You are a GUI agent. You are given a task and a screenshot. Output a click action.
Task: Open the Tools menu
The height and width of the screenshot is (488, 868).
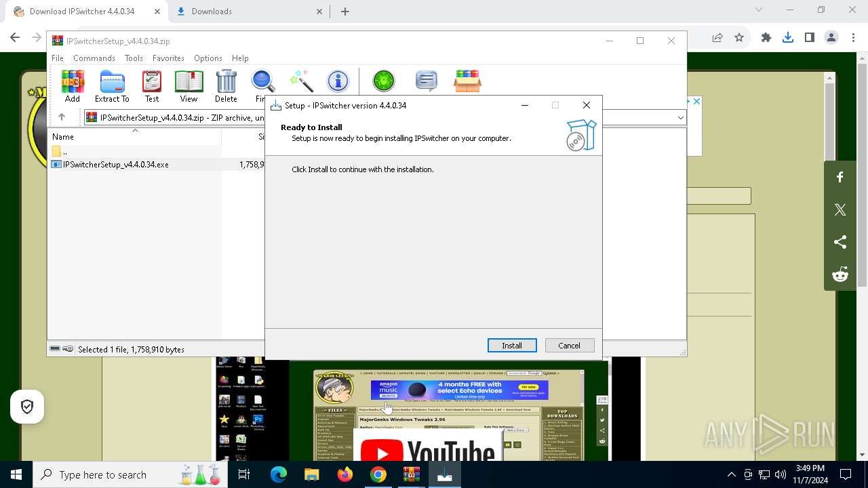click(x=134, y=58)
